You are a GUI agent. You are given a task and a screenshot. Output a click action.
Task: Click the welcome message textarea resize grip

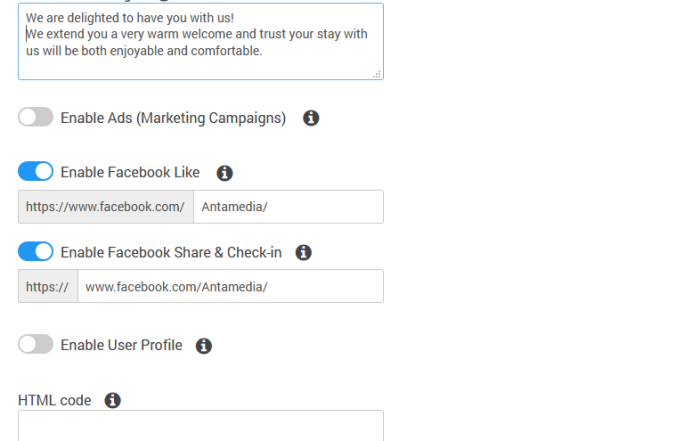point(377,74)
